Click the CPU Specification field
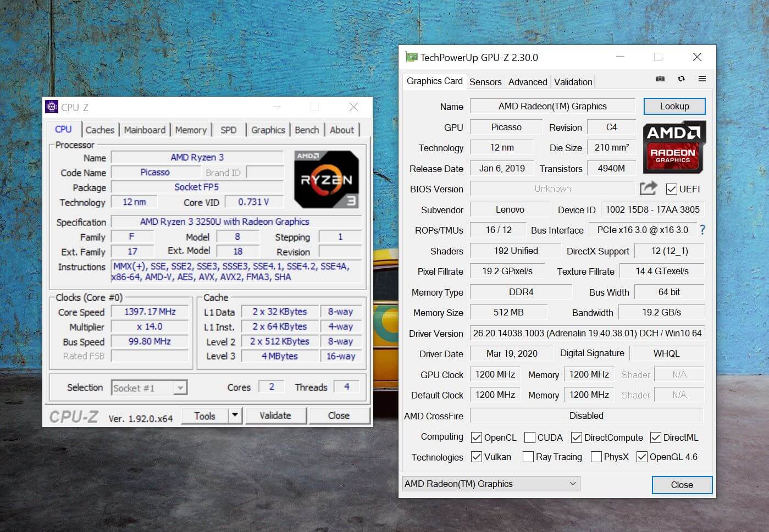Screen dimensions: 769x532 click(236, 221)
